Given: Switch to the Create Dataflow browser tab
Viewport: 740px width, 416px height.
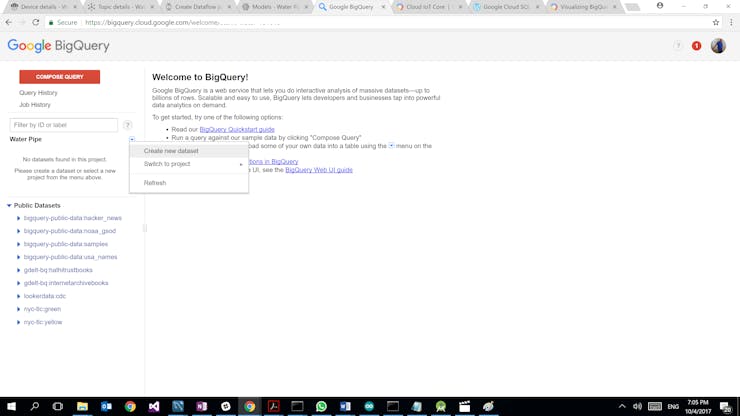Looking at the screenshot, I should point(197,7).
